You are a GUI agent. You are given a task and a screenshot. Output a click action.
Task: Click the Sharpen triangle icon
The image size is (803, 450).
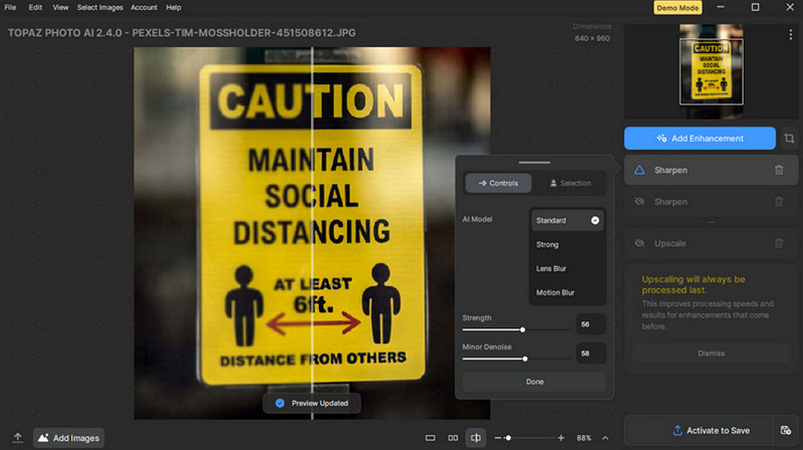coord(639,170)
